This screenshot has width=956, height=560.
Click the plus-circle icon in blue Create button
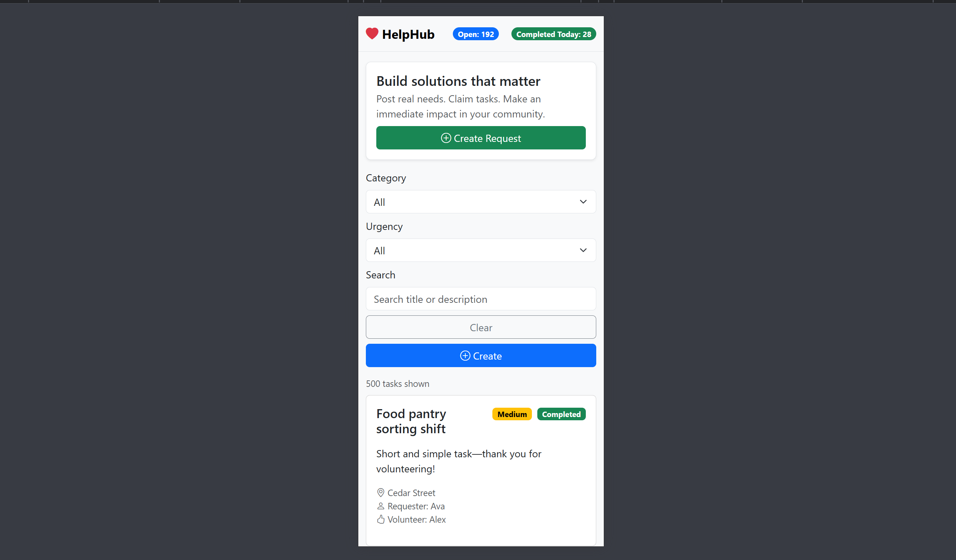coord(465,356)
